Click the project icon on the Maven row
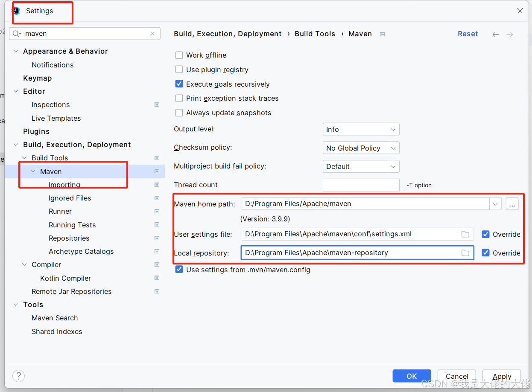This screenshot has height=392, width=532. (157, 171)
